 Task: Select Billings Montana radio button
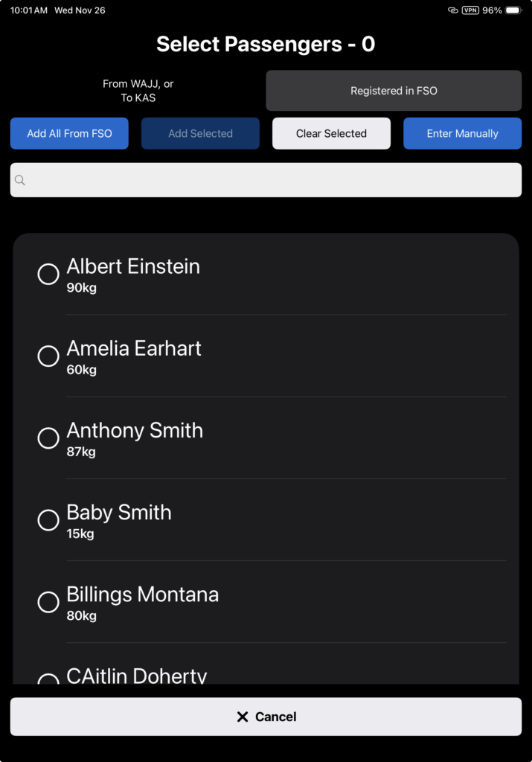(48, 601)
